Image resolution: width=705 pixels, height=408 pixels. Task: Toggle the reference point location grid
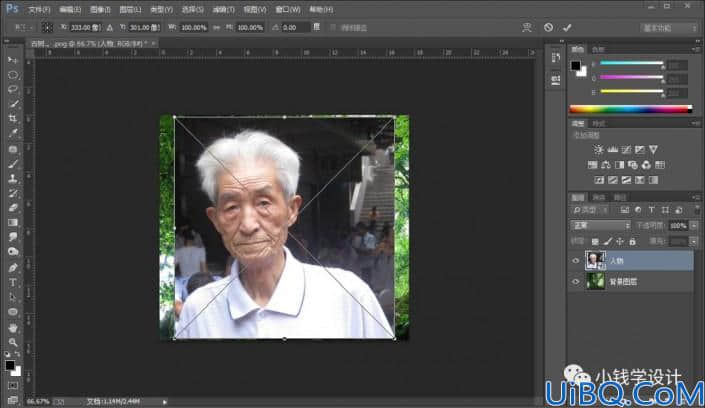(x=47, y=27)
